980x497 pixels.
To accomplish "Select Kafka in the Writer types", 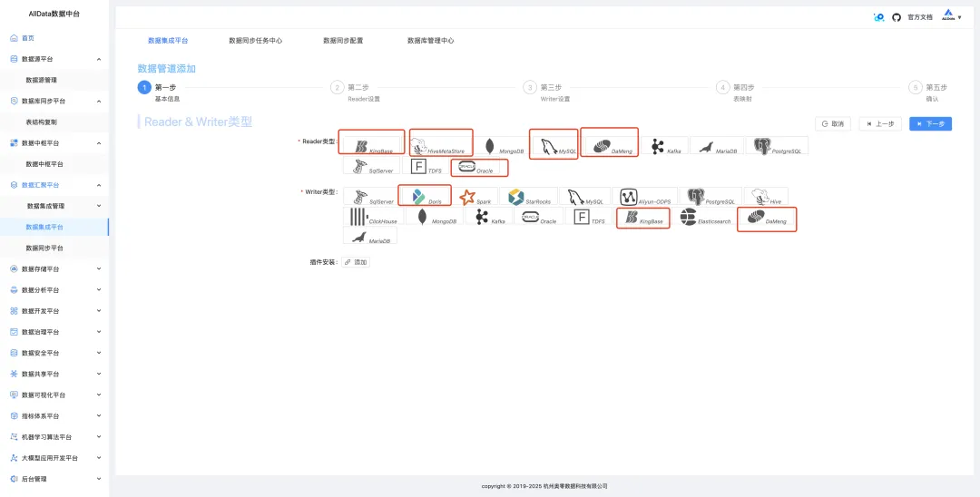I will point(489,217).
